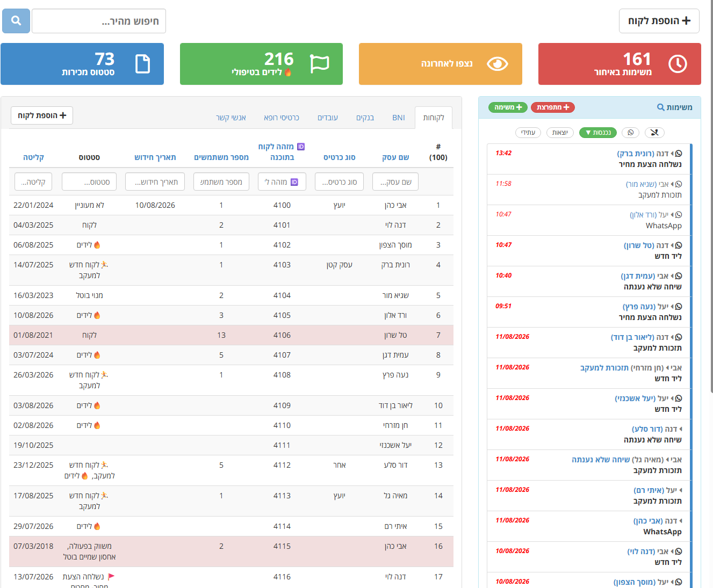Sort table by שם עסק column
Image resolution: width=713 pixels, height=588 pixels.
pyautogui.click(x=395, y=157)
